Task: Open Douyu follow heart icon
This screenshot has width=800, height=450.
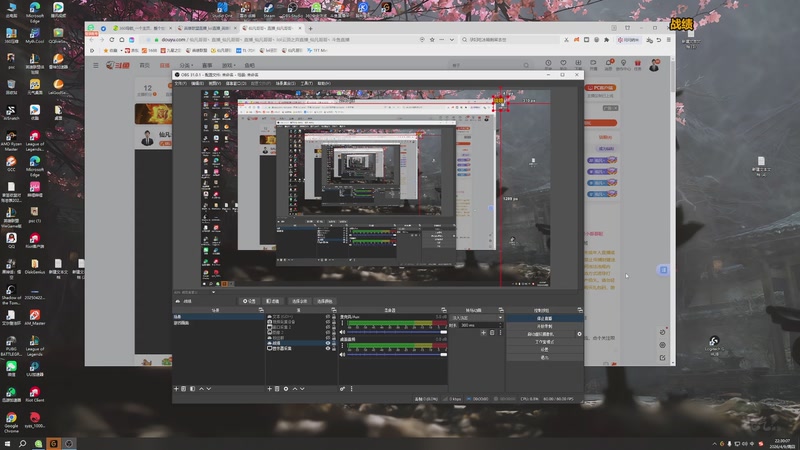Action: click(563, 64)
